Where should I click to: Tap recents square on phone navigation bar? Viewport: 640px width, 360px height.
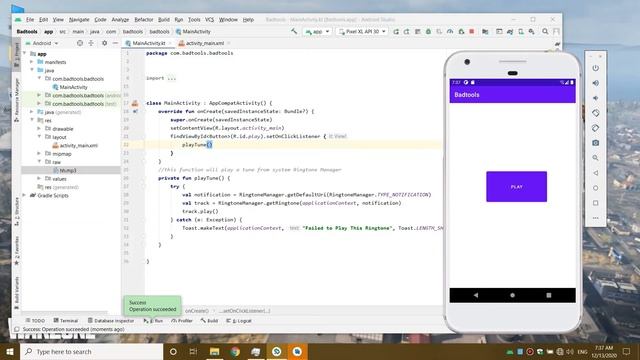pyautogui.click(x=549, y=295)
